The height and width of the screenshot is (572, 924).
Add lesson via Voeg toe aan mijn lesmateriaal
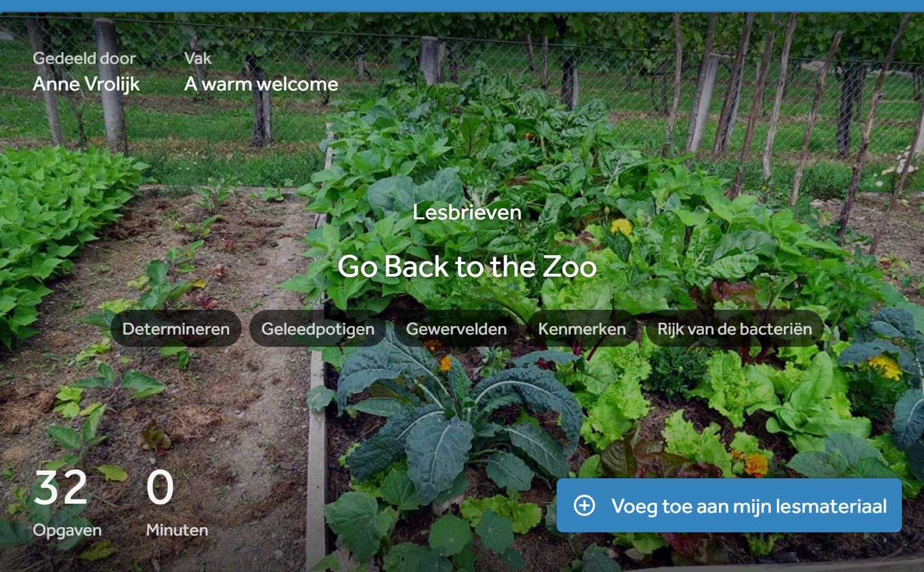[729, 506]
